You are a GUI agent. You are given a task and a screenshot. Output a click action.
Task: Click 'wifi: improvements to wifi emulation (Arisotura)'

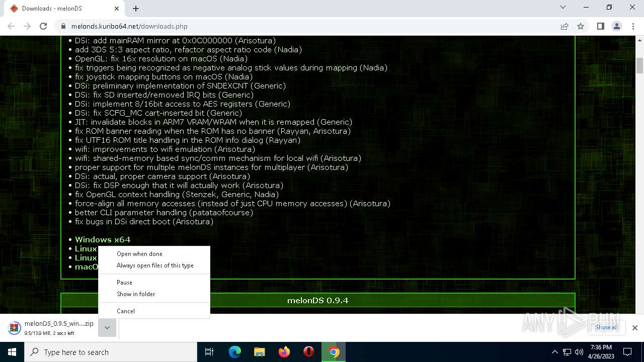pos(165,149)
